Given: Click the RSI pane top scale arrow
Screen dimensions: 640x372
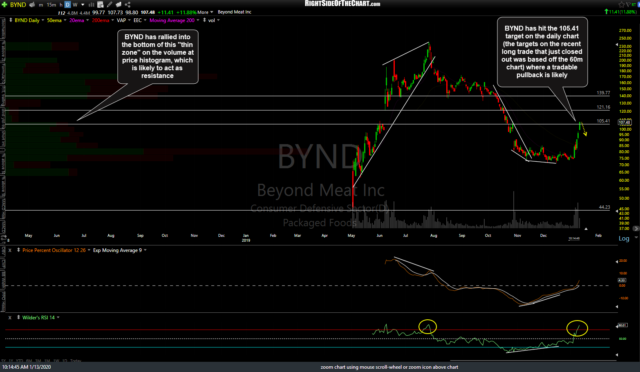Looking at the screenshot, I should point(617,326).
